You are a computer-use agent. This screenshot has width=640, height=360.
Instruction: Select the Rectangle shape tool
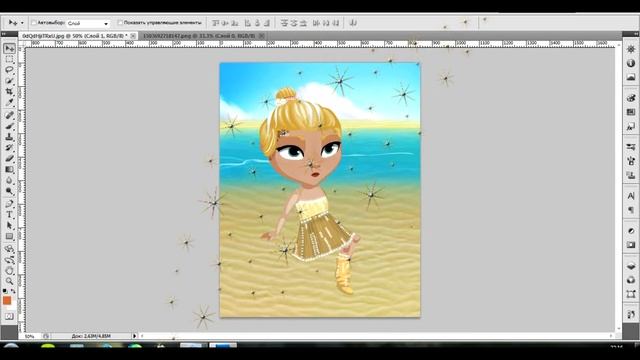pos(9,236)
